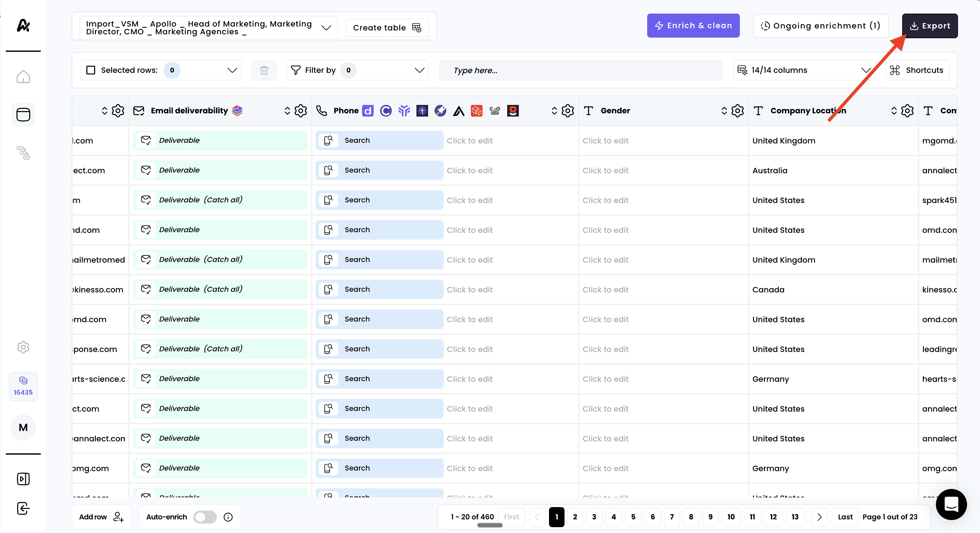Open the sidebar settings gear icon

[23, 347]
